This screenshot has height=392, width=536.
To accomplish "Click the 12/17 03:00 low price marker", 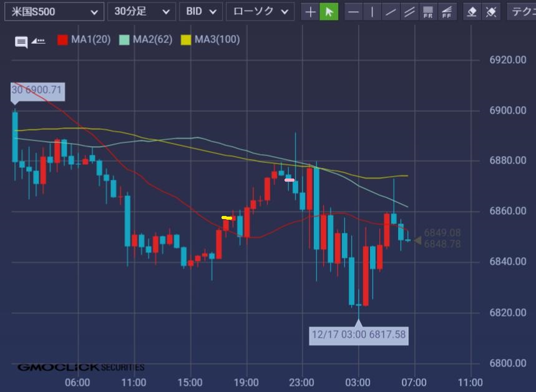I will [359, 335].
